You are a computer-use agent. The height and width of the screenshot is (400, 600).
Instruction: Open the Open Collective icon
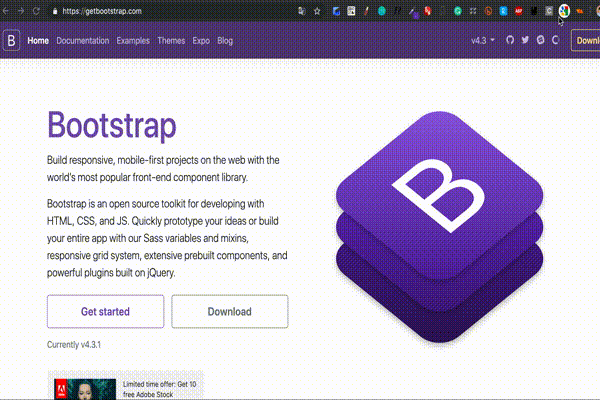[556, 40]
